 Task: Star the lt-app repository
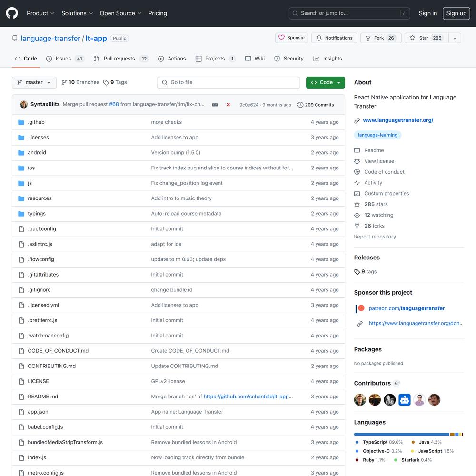[x=426, y=38]
